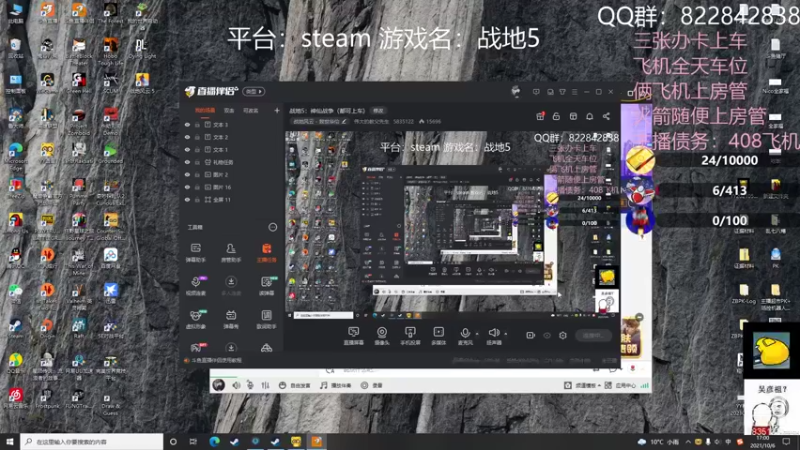This screenshot has height=450, width=800.
Task: Click the share icon in header
Action: [606, 116]
